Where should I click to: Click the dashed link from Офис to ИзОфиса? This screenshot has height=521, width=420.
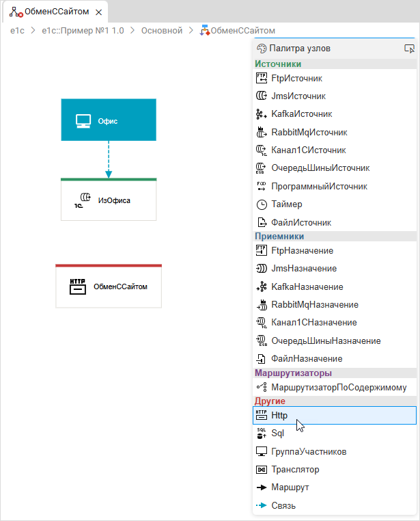pos(109,159)
